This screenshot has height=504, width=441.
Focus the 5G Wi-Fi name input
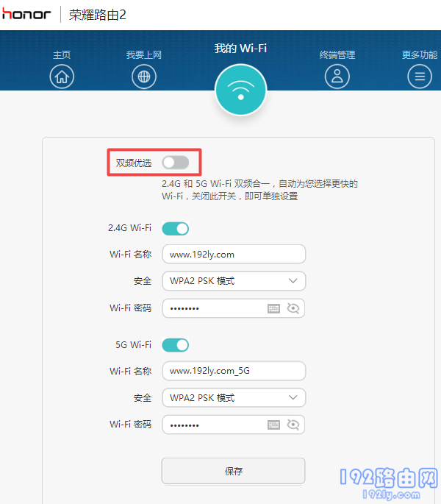pyautogui.click(x=233, y=371)
